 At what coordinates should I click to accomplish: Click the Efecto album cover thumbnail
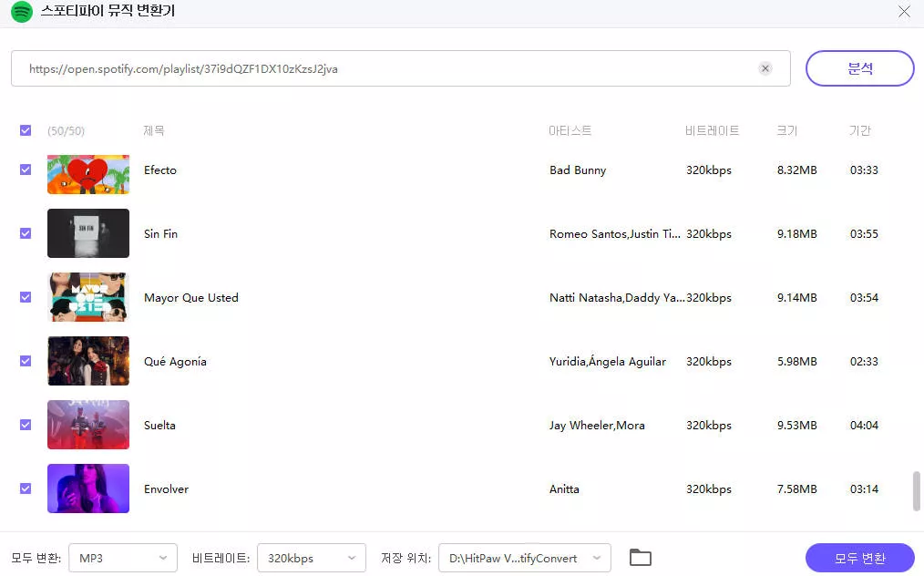[x=88, y=174]
